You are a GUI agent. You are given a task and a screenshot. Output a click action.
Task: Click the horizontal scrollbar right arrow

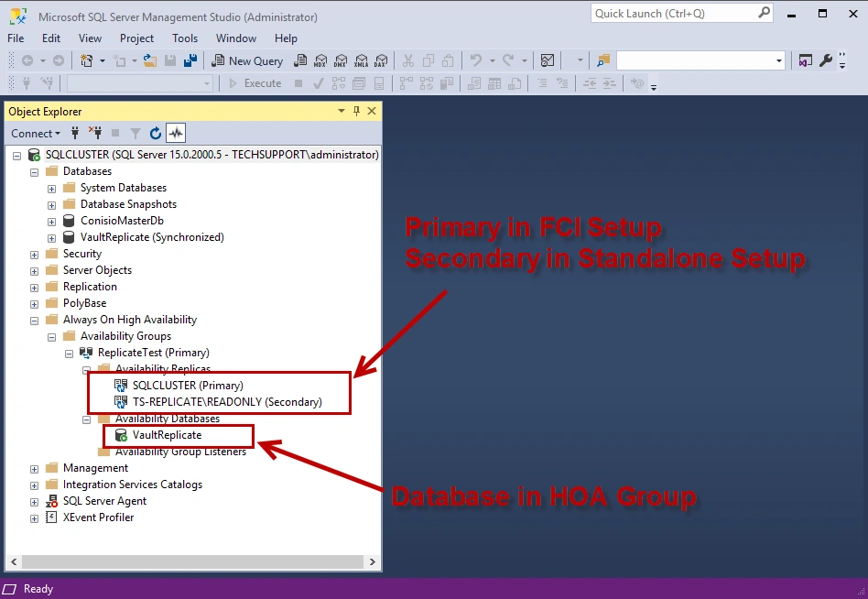373,561
